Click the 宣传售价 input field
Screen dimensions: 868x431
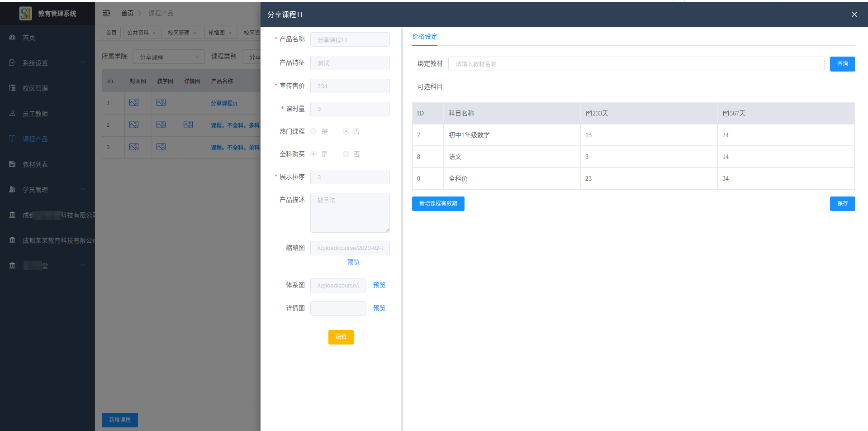click(350, 86)
